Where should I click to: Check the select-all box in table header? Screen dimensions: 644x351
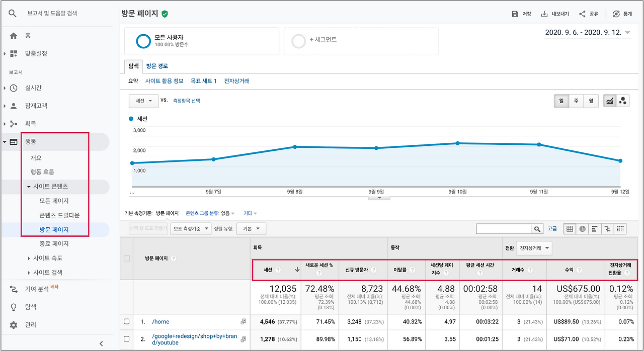pyautogui.click(x=127, y=258)
